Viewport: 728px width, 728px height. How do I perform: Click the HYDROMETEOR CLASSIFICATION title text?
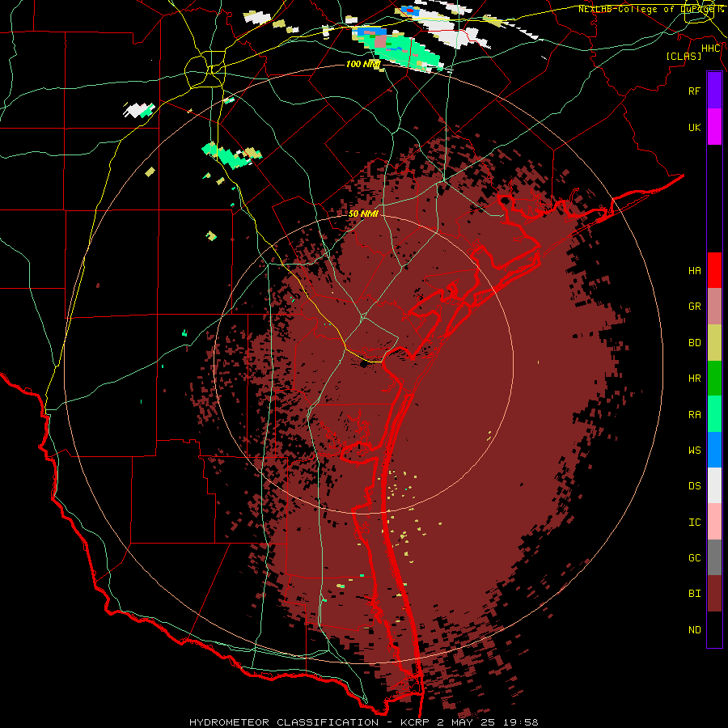pos(284,722)
